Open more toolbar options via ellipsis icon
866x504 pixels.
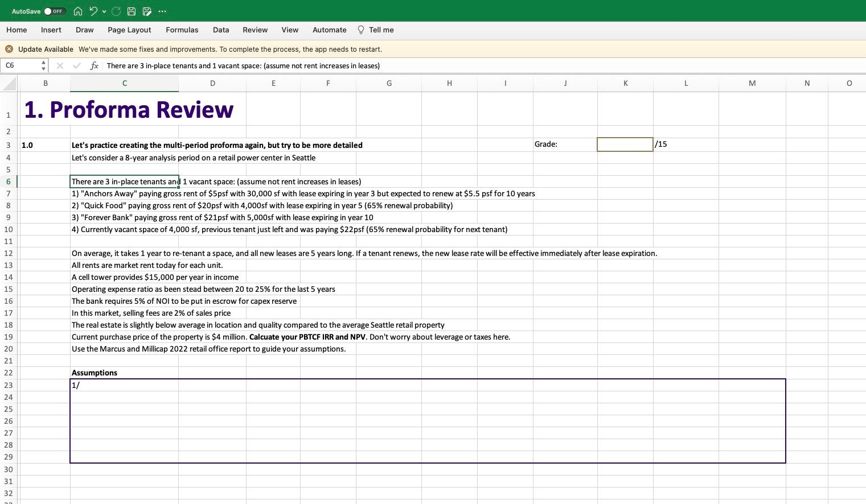(162, 11)
